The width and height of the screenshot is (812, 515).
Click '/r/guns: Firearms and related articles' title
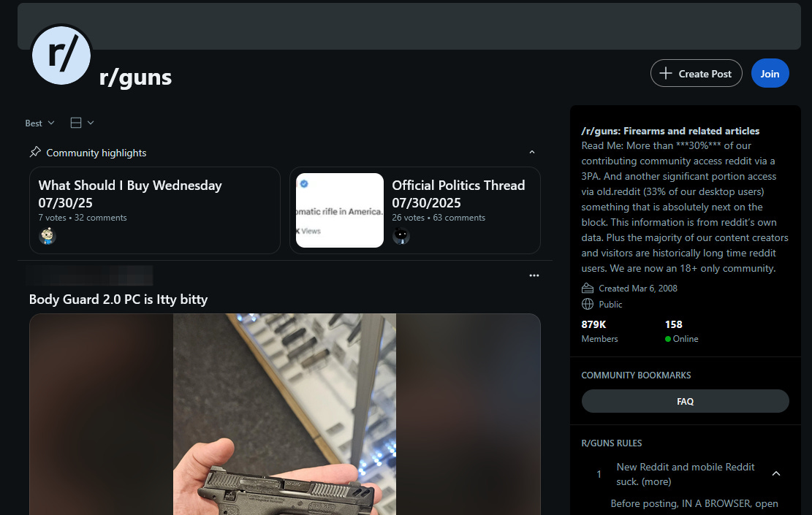(670, 131)
